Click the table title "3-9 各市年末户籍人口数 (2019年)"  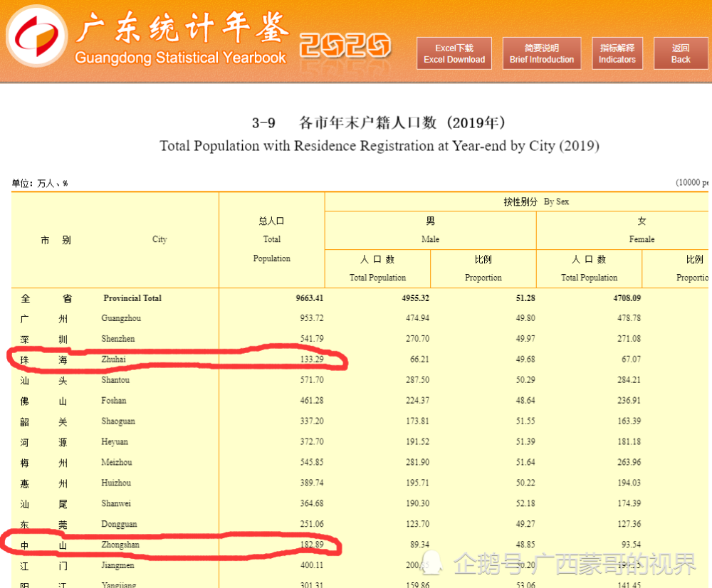[379, 122]
